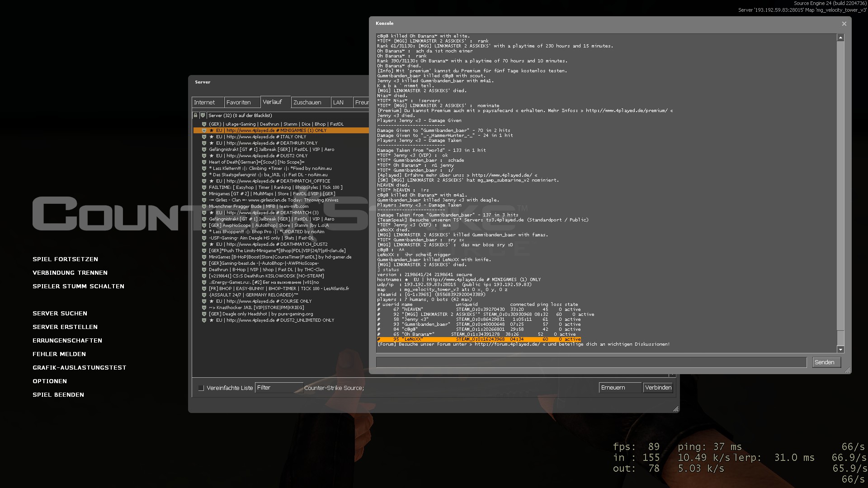Select '.:Energy-Games.ru:. [#2]' server row
Screen dimensions: 868x488
(x=281, y=282)
